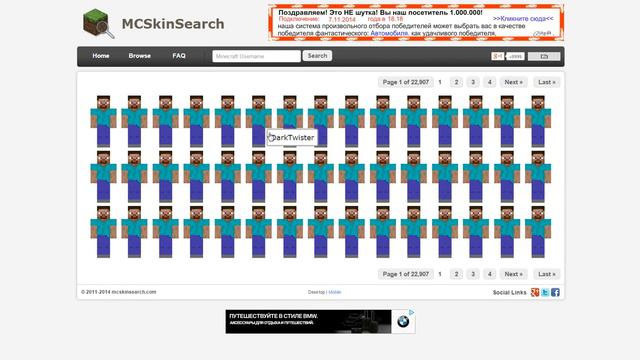Click the Search button
The image size is (640, 360).
[317, 56]
